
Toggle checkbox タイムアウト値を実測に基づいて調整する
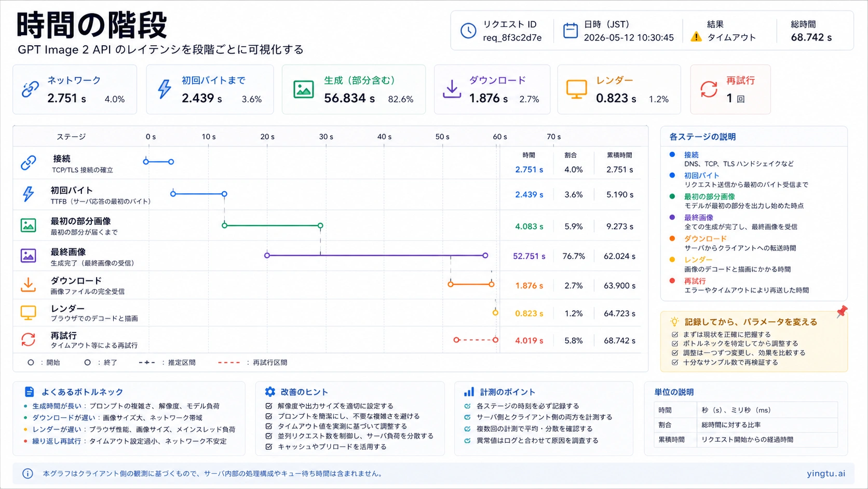pos(269,426)
